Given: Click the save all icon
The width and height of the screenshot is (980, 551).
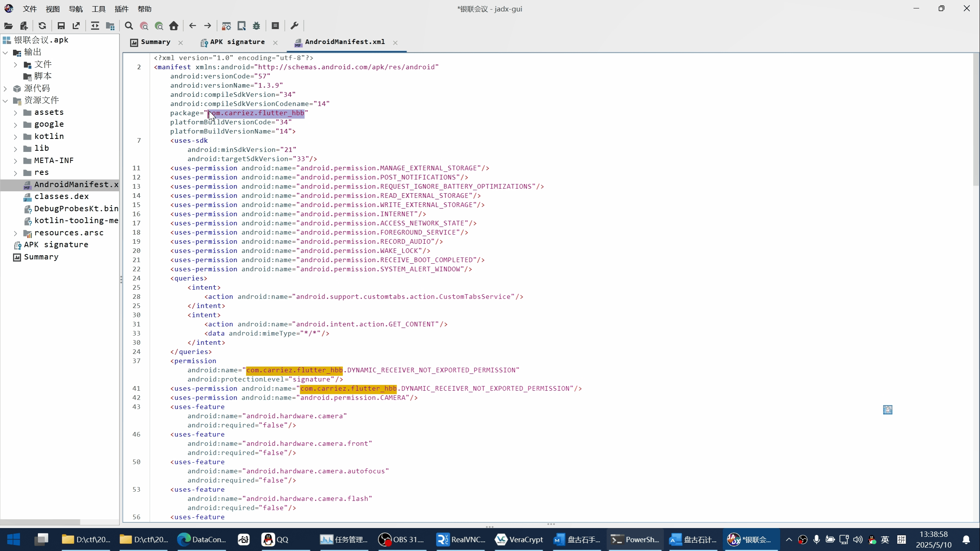Looking at the screenshot, I should [x=61, y=26].
